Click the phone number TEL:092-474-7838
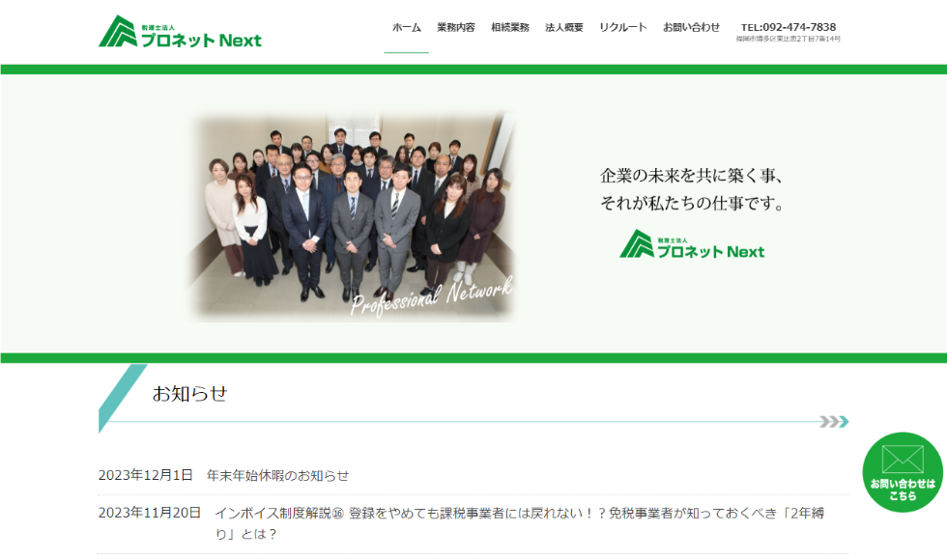 (x=788, y=27)
